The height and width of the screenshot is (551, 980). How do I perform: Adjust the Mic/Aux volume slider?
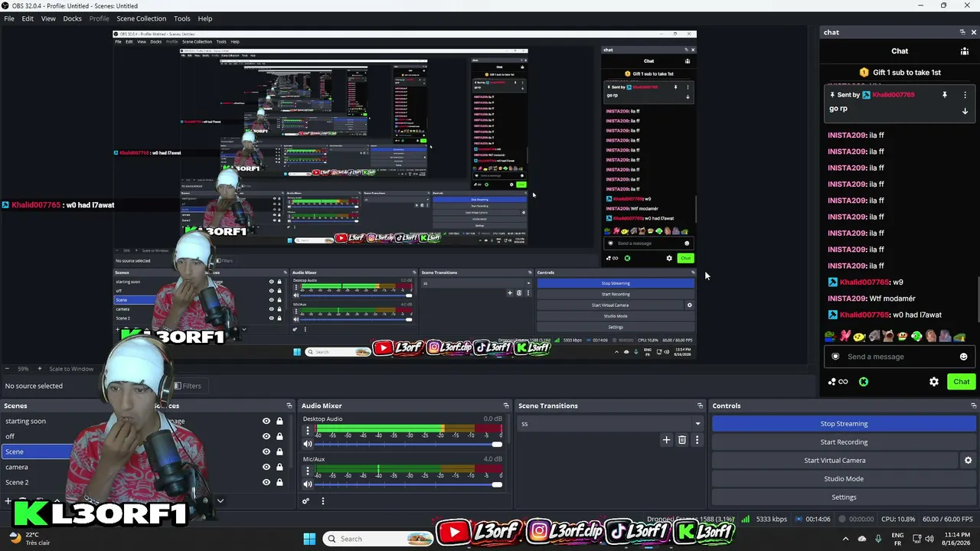click(409, 484)
